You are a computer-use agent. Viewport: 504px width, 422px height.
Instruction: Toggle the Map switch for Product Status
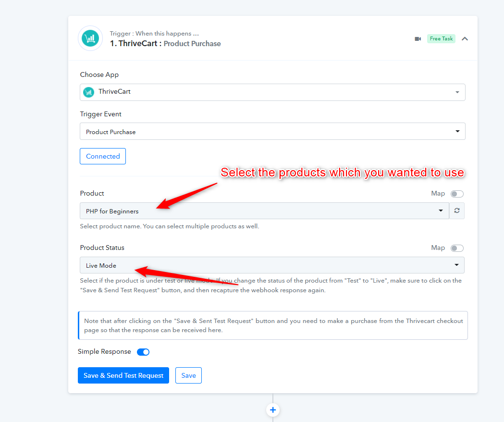click(x=457, y=248)
